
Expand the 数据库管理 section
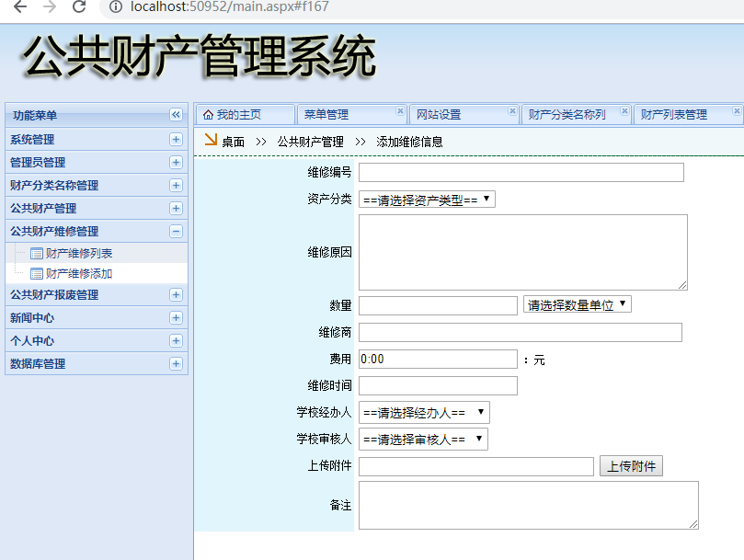tap(176, 363)
